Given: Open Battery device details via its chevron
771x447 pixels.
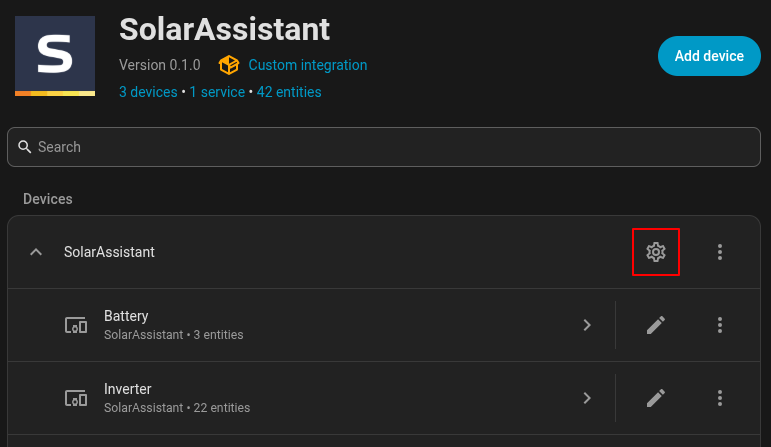Looking at the screenshot, I should [587, 325].
